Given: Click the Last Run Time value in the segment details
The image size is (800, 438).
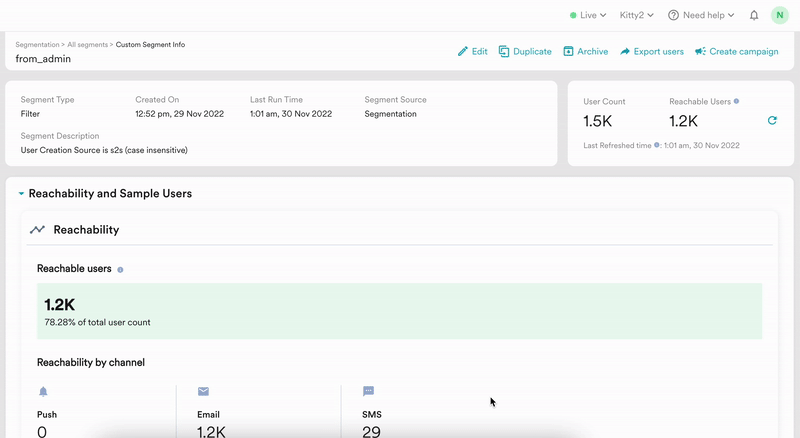Looking at the screenshot, I should point(291,114).
